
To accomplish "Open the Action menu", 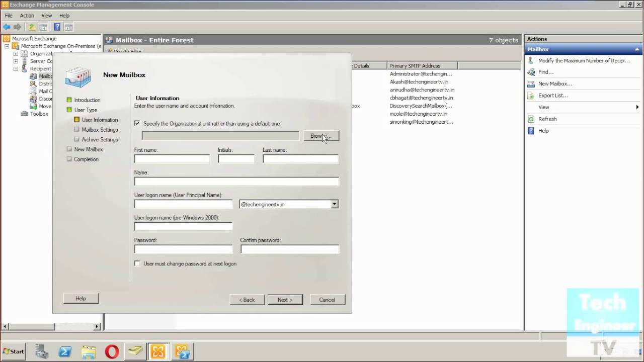I will pyautogui.click(x=27, y=16).
